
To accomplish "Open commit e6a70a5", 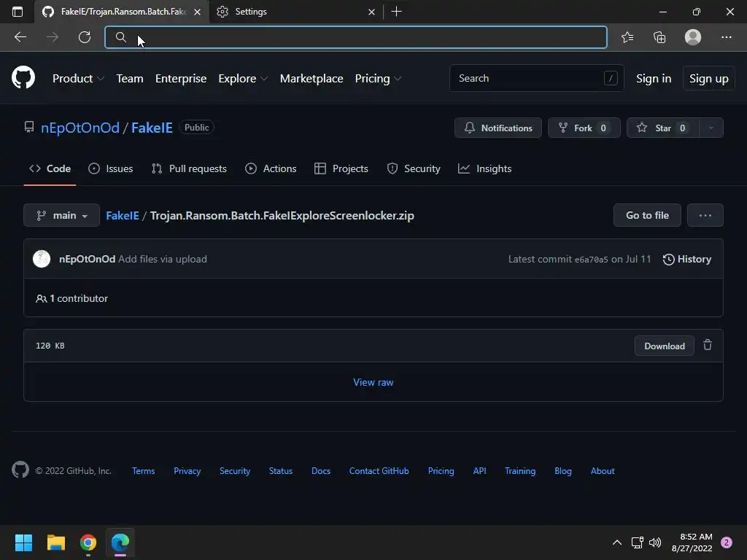I will (x=591, y=260).
